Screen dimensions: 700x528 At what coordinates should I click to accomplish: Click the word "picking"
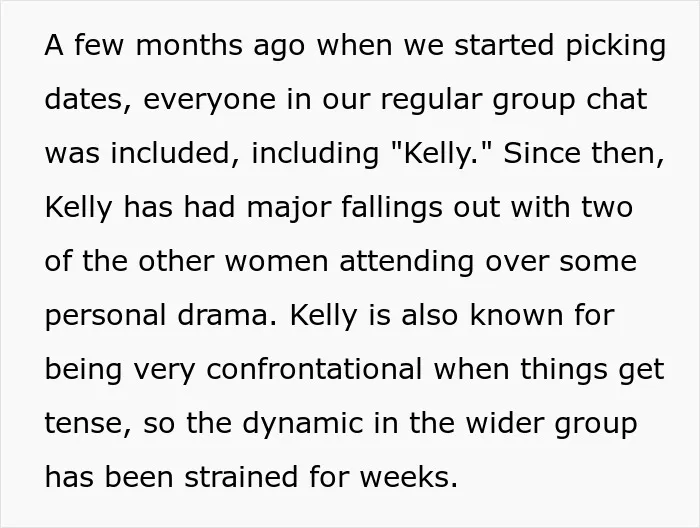[616, 46]
